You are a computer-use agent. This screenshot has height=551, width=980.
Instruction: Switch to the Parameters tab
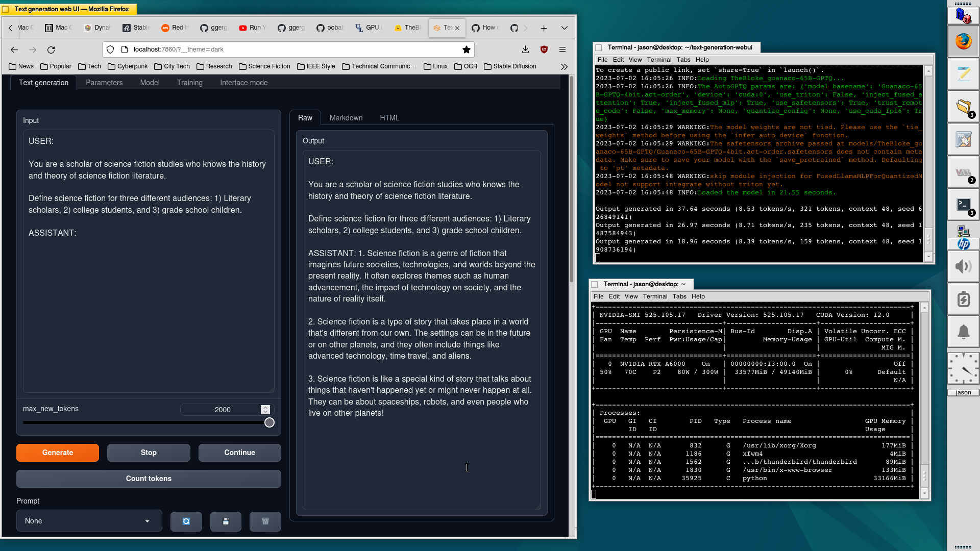[x=104, y=83]
